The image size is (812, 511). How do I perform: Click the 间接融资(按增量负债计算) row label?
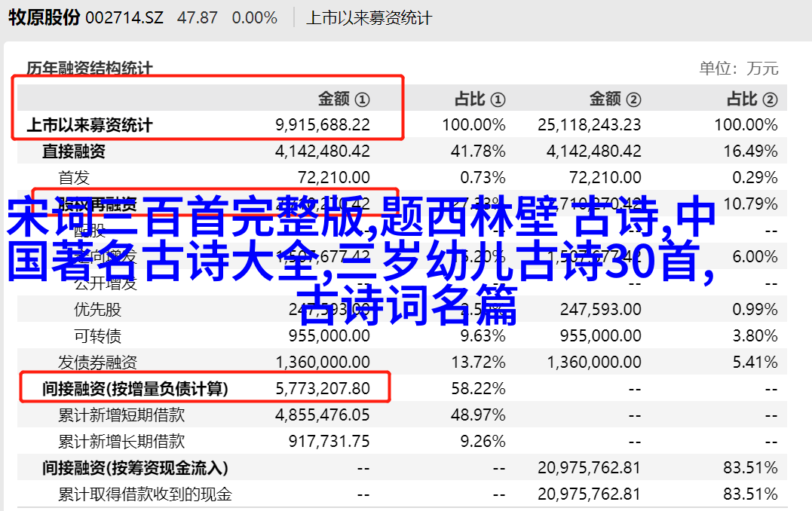pos(135,390)
